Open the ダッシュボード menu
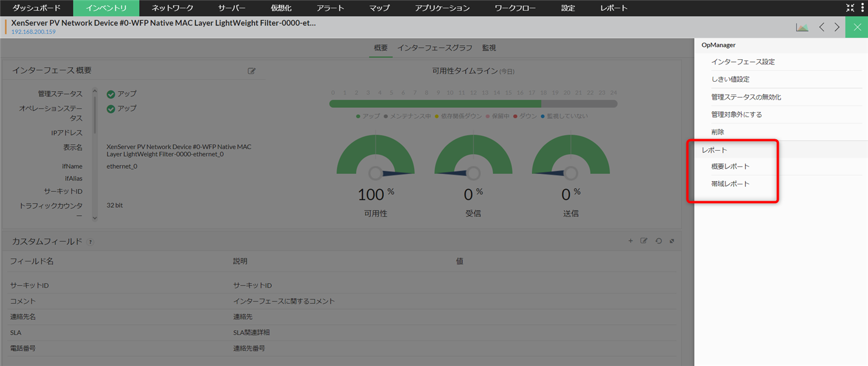This screenshot has width=868, height=366. pos(37,8)
